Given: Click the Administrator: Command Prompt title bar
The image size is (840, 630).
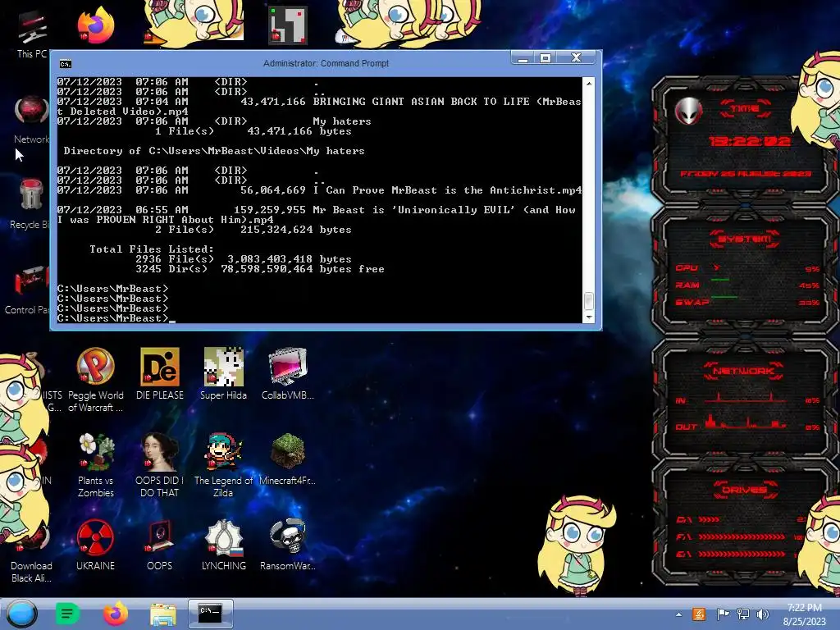Looking at the screenshot, I should (326, 63).
